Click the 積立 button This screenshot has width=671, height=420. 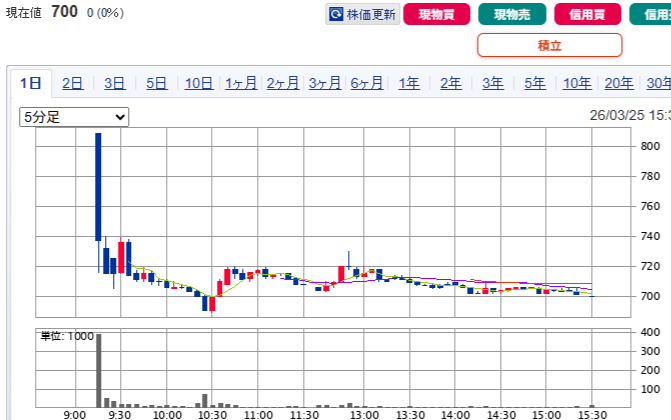(549, 45)
